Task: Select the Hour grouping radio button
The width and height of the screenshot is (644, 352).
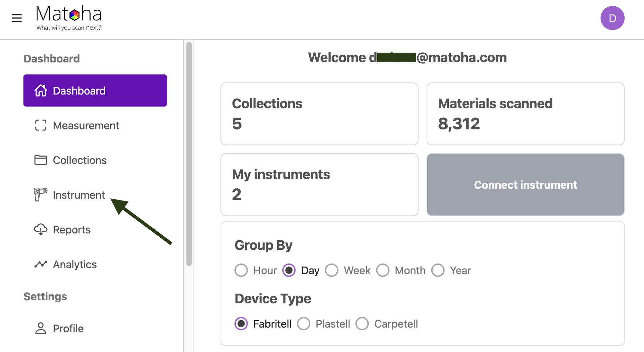Action: coord(241,270)
